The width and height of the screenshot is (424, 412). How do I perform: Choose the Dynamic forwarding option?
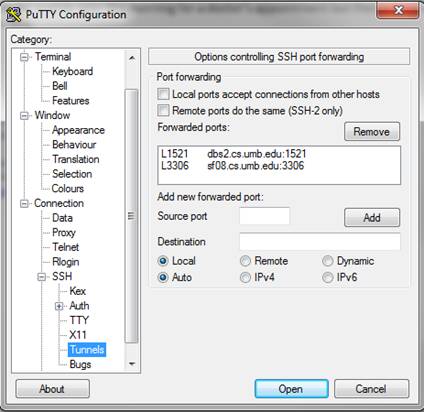pyautogui.click(x=328, y=261)
